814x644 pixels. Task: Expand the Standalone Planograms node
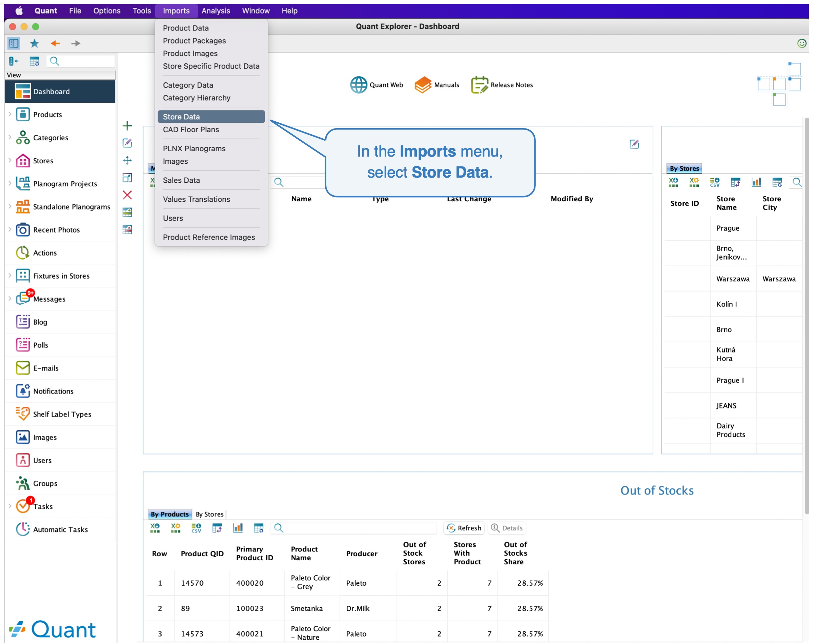(10, 206)
